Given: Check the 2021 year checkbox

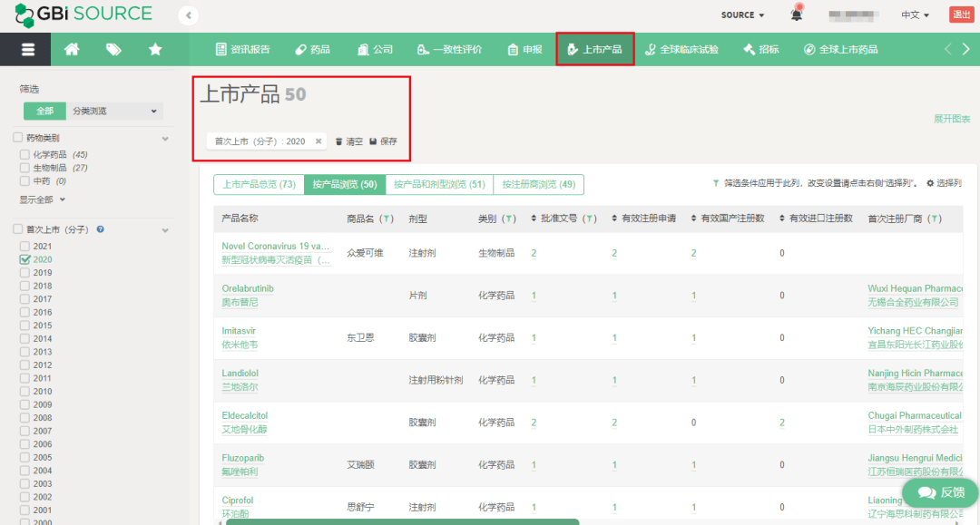Looking at the screenshot, I should click(24, 246).
